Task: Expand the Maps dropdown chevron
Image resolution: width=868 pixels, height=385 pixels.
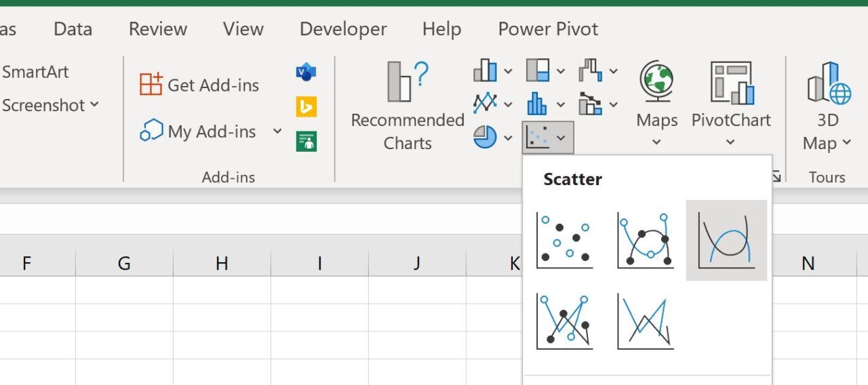Action: click(656, 142)
